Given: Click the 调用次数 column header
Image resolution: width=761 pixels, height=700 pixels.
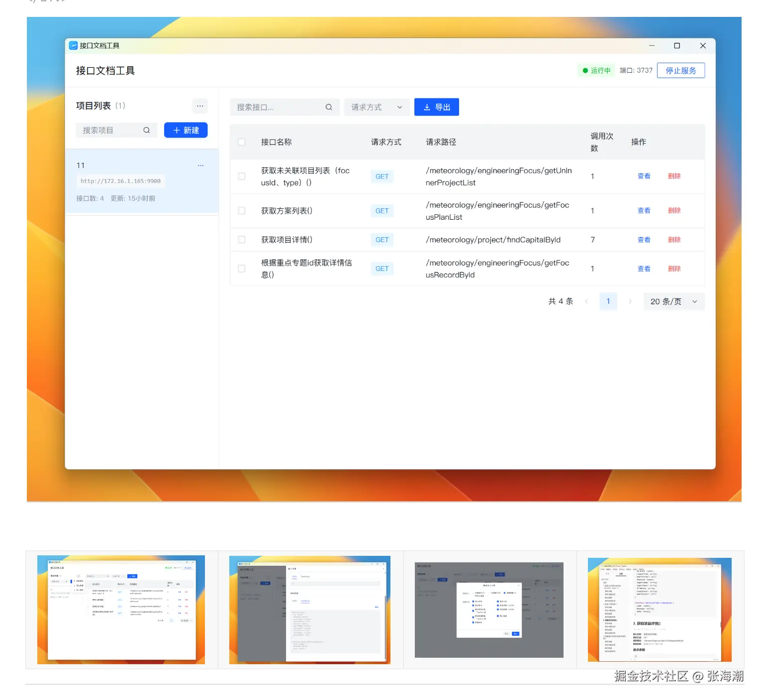Looking at the screenshot, I should [x=602, y=142].
